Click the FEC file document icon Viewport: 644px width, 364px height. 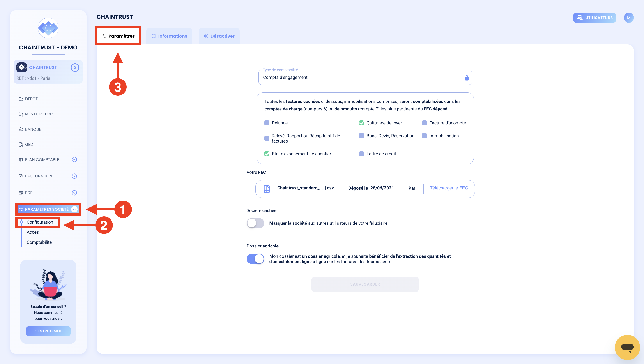[267, 189]
